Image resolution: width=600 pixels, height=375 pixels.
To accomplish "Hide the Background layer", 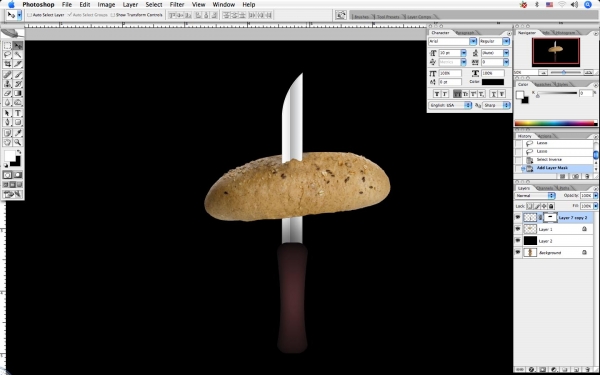I will pos(518,253).
